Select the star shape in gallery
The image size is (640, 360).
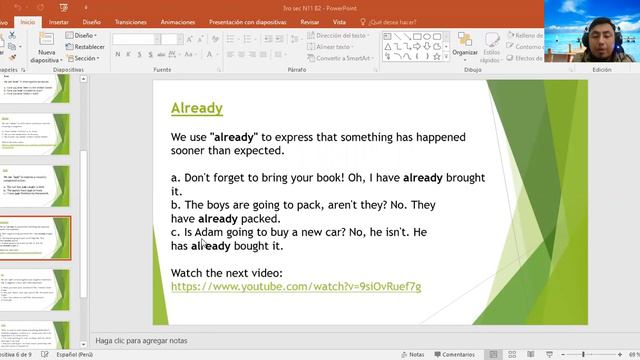437,56
